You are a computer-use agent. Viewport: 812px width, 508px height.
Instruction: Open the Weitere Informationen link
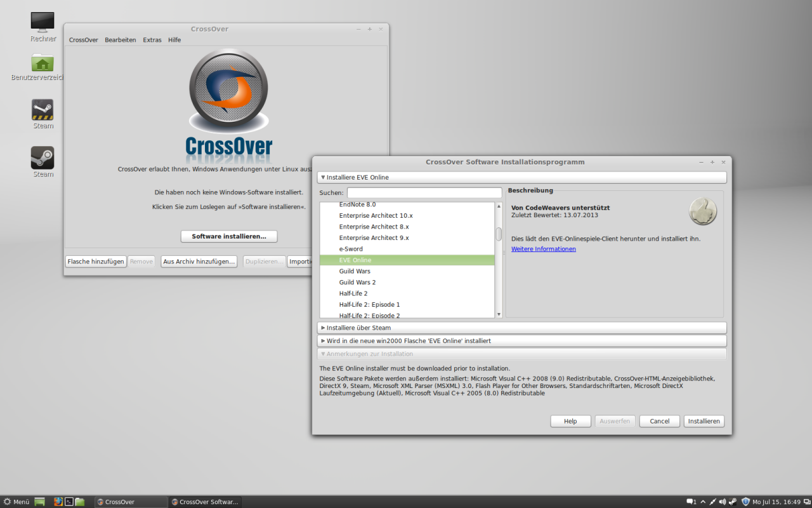point(544,249)
